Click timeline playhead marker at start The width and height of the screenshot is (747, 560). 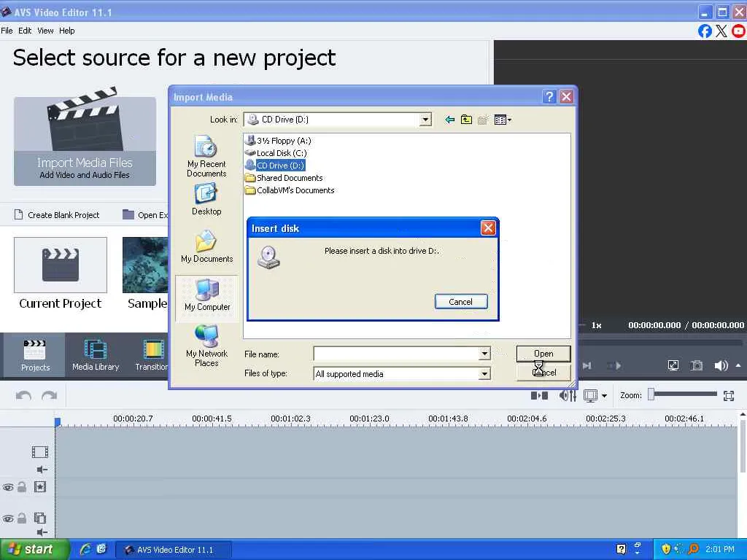(58, 422)
